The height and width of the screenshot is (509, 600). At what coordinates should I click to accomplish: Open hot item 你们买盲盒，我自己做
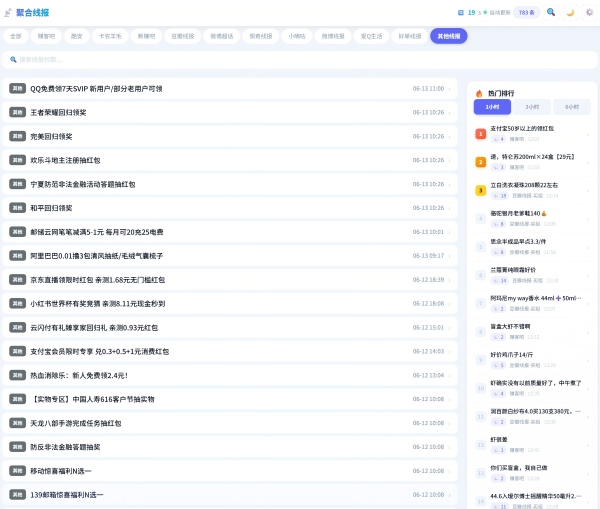click(533, 473)
